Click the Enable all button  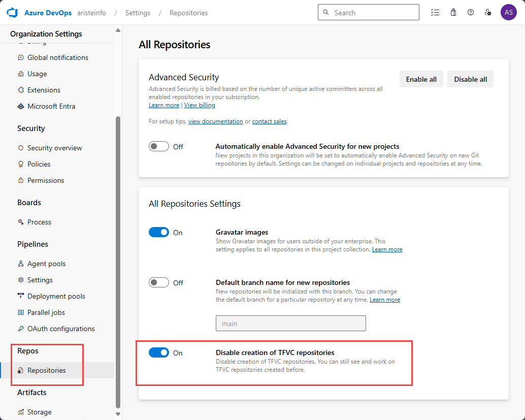[421, 79]
